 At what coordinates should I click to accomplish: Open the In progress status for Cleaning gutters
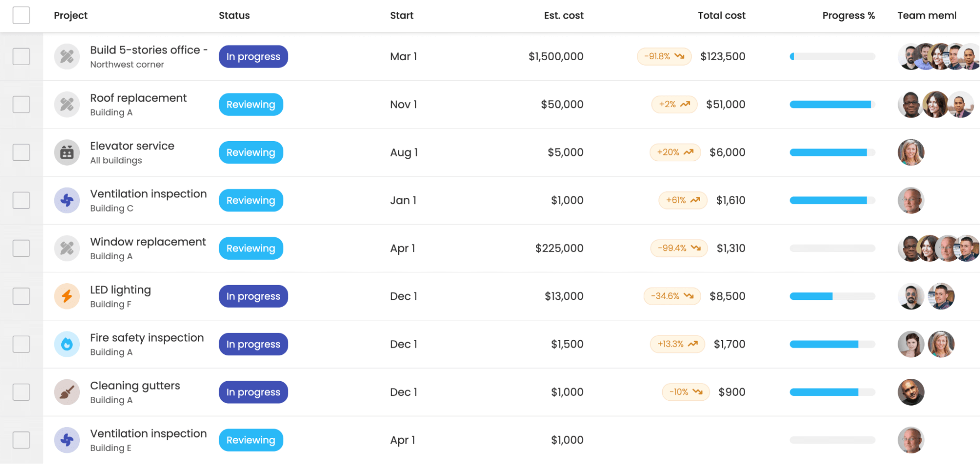253,392
